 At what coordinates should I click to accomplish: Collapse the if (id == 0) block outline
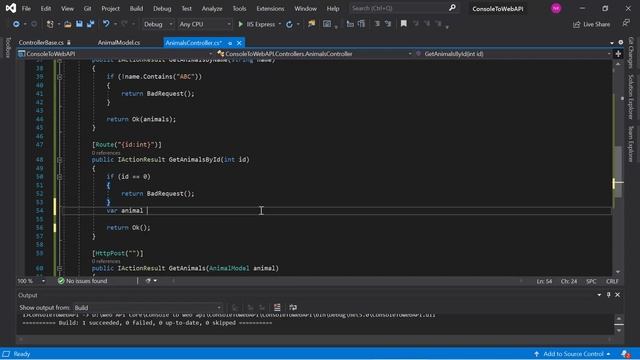[x=60, y=177]
